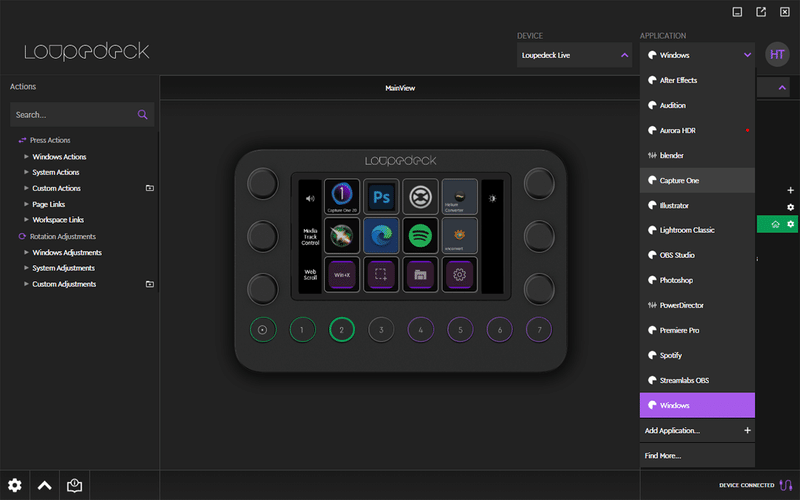This screenshot has width=800, height=500.
Task: Click the brightness sun dial label
Action: point(492,198)
